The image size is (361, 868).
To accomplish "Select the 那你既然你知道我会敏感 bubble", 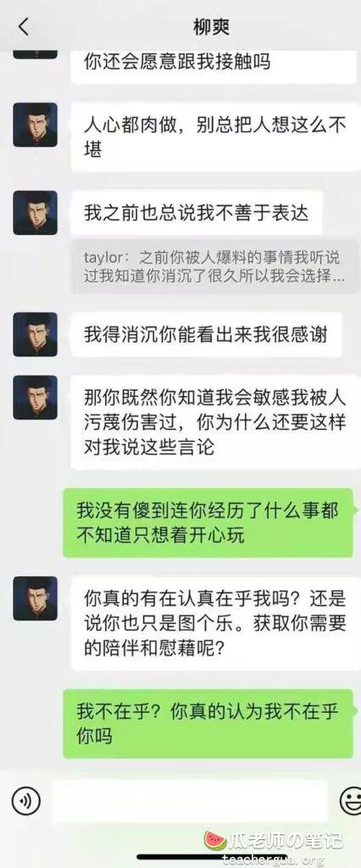I will 215,422.
